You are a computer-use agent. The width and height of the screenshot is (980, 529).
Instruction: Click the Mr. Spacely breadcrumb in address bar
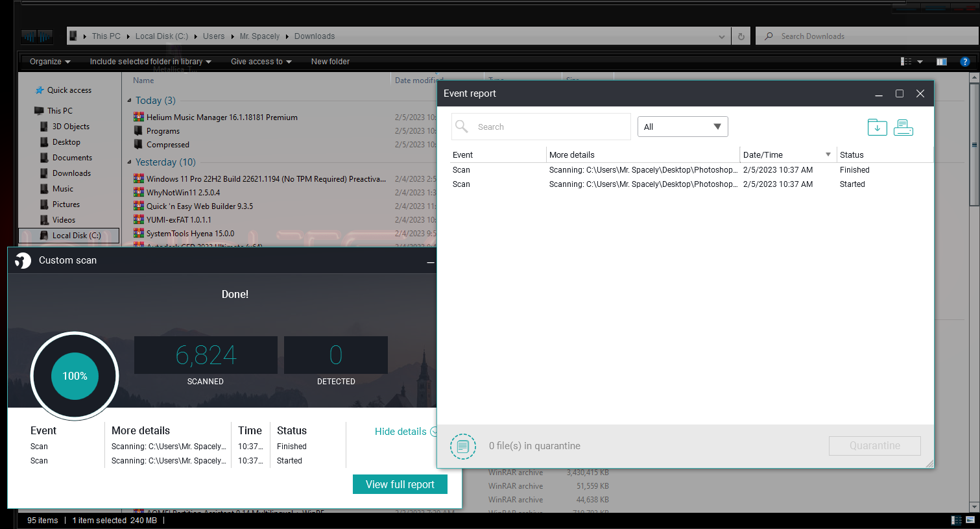coord(259,36)
